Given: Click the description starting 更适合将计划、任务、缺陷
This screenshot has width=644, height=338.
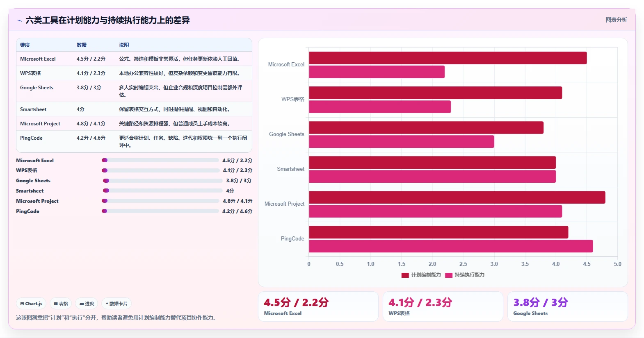Looking at the screenshot, I should pos(183,142).
